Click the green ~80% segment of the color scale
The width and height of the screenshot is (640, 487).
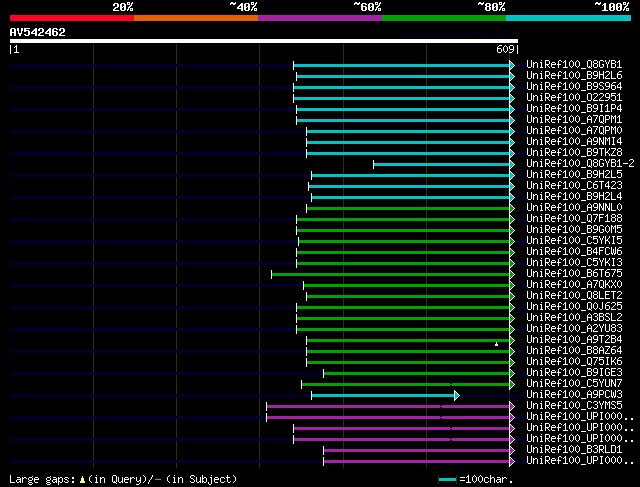[444, 18]
